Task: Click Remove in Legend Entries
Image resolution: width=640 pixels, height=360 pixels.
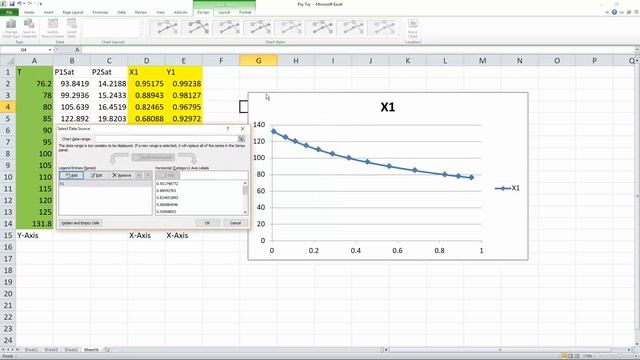Action: [x=122, y=175]
